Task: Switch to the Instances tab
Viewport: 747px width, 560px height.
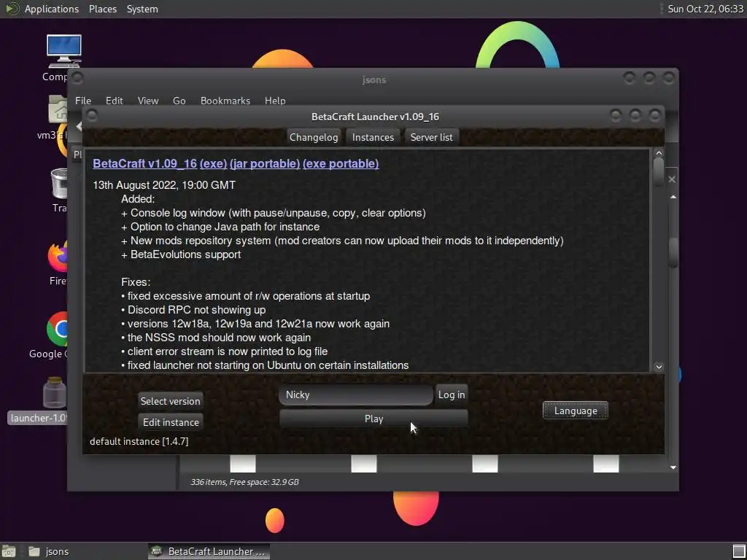Action: [373, 137]
